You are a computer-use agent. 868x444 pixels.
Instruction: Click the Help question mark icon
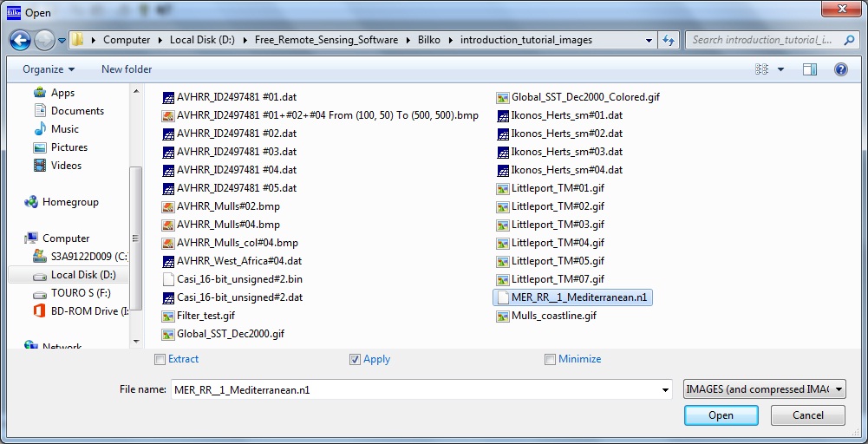point(841,69)
